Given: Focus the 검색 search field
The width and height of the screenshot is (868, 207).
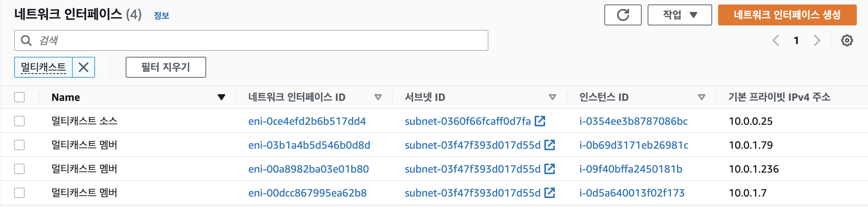Looking at the screenshot, I should coord(251,40).
